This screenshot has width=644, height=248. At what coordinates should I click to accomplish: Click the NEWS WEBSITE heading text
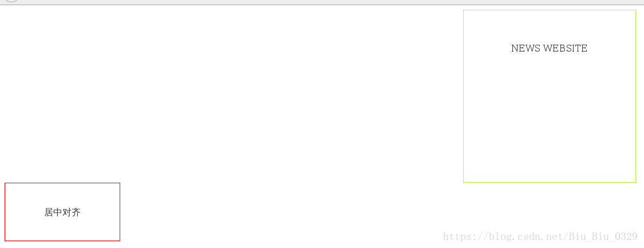pos(549,49)
